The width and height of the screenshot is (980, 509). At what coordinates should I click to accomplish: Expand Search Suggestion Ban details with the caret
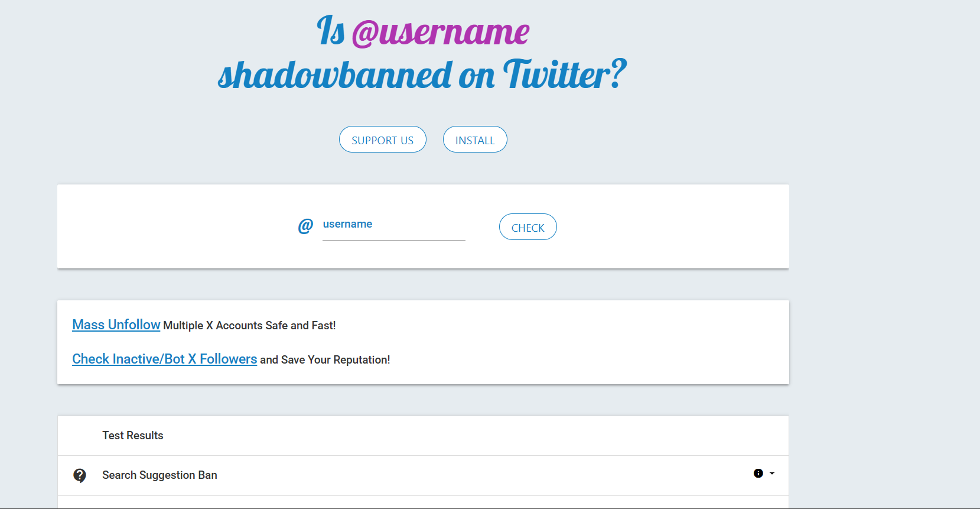(772, 474)
